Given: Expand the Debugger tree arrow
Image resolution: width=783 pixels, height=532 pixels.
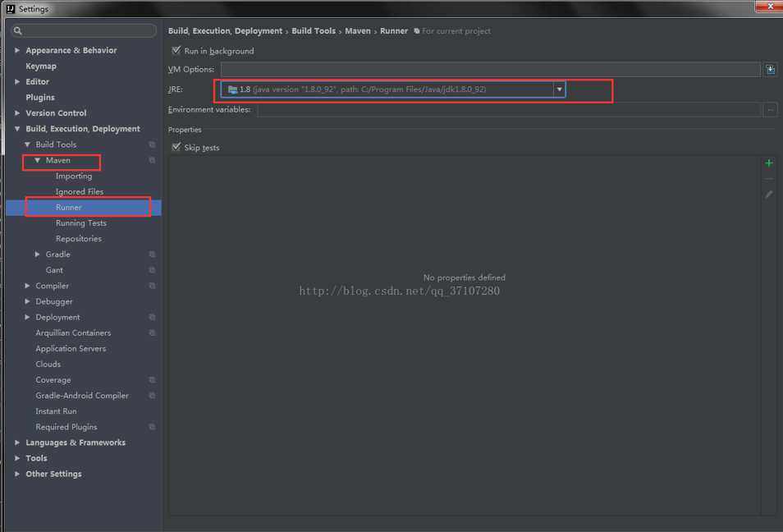Looking at the screenshot, I should (27, 301).
